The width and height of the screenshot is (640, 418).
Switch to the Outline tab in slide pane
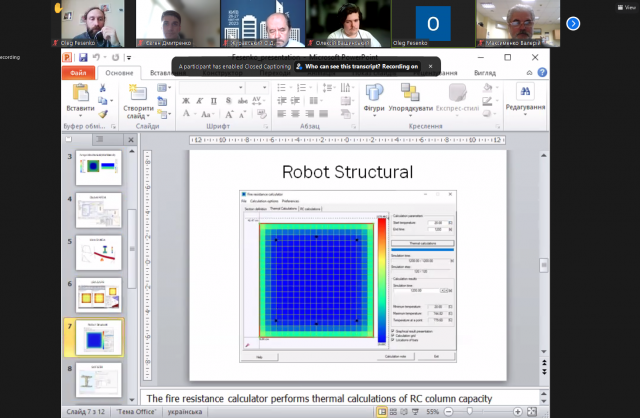point(100,139)
